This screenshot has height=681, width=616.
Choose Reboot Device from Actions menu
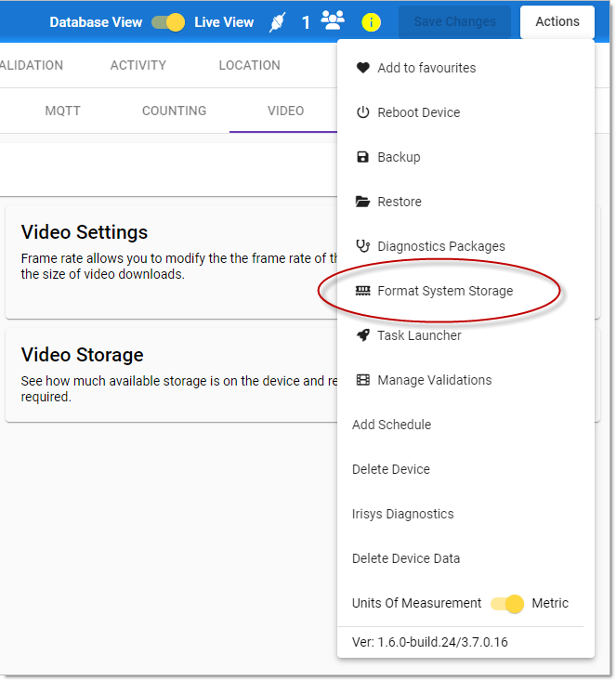pyautogui.click(x=465, y=112)
